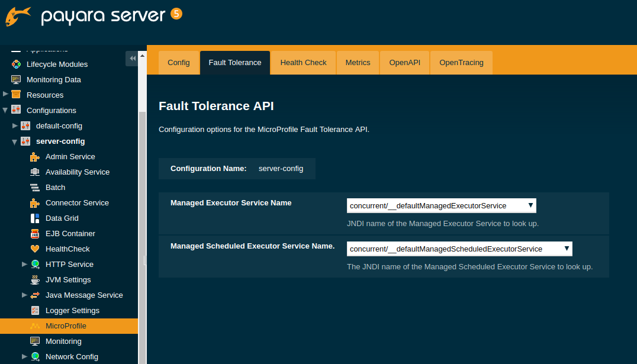Collapse the server-config node
Screen dimensions: 637x364
15,142
